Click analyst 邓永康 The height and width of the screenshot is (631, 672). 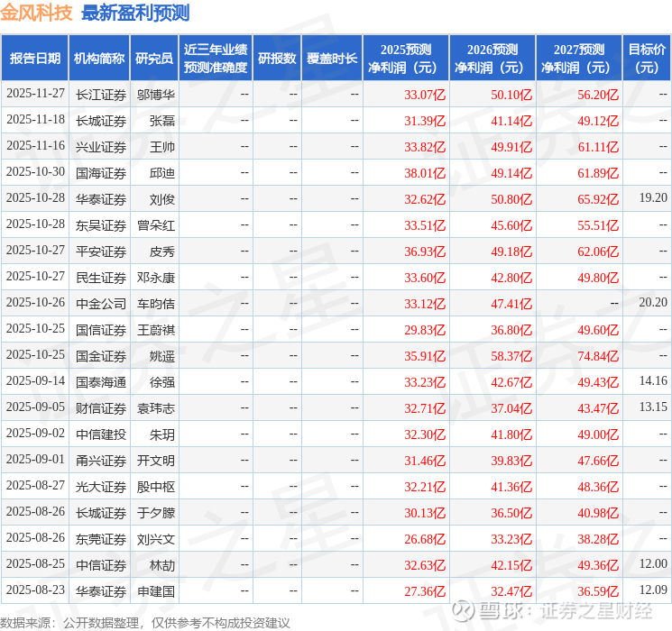pos(156,278)
